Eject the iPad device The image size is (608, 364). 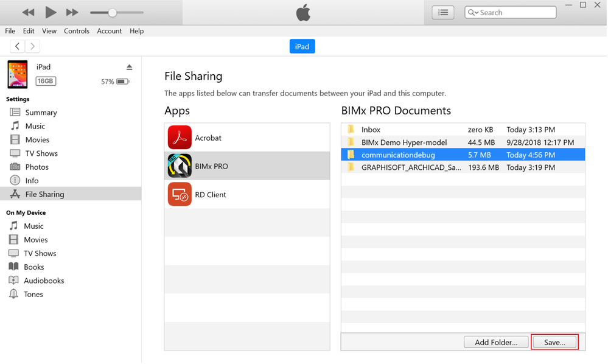(129, 67)
